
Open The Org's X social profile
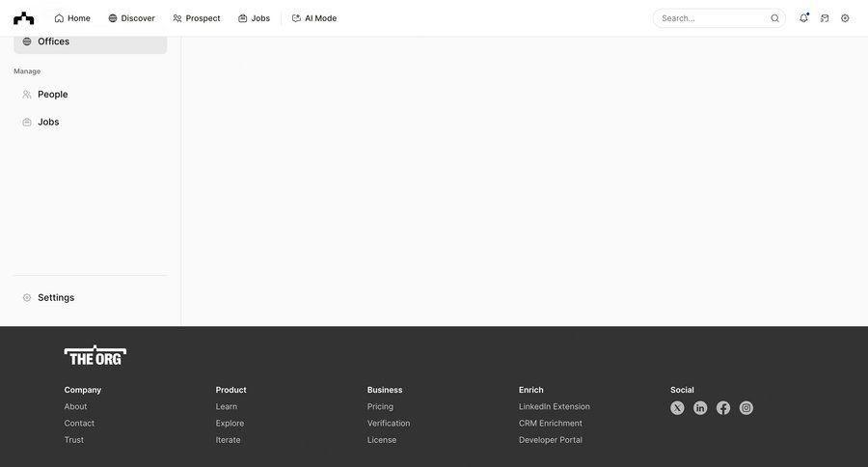tap(677, 408)
